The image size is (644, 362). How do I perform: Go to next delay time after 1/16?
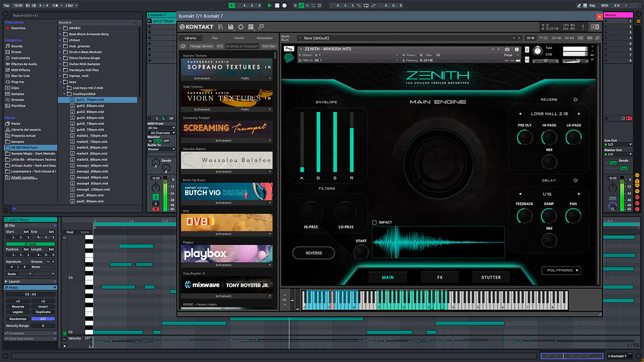[579, 194]
